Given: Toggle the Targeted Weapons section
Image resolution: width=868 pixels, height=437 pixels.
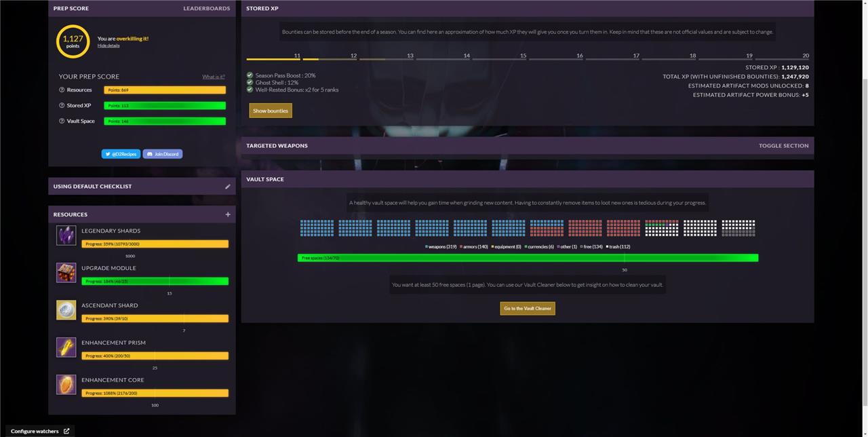Looking at the screenshot, I should [x=783, y=146].
